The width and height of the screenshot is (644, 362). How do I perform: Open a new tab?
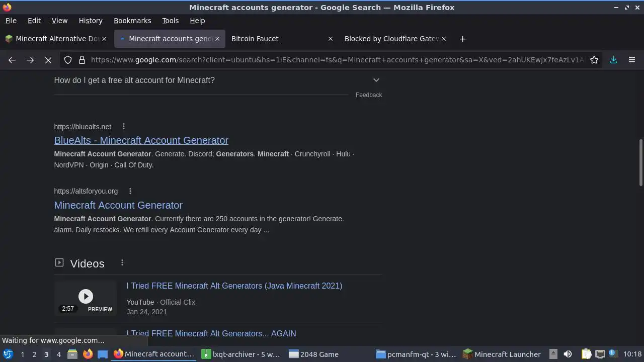click(x=462, y=39)
